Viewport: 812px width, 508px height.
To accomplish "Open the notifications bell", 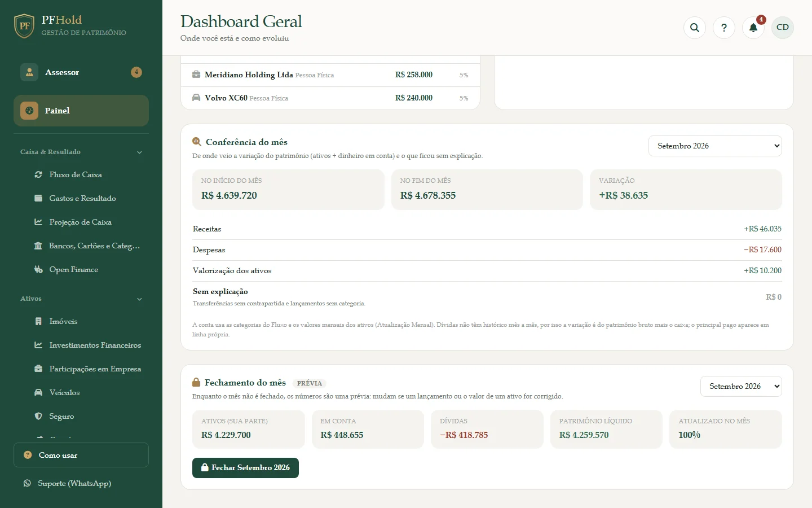I will [753, 28].
